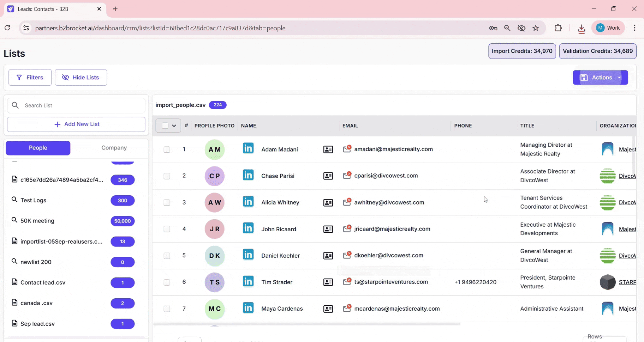Click the horizontal scrollbar under the table
644x342 pixels.
(x=306, y=324)
